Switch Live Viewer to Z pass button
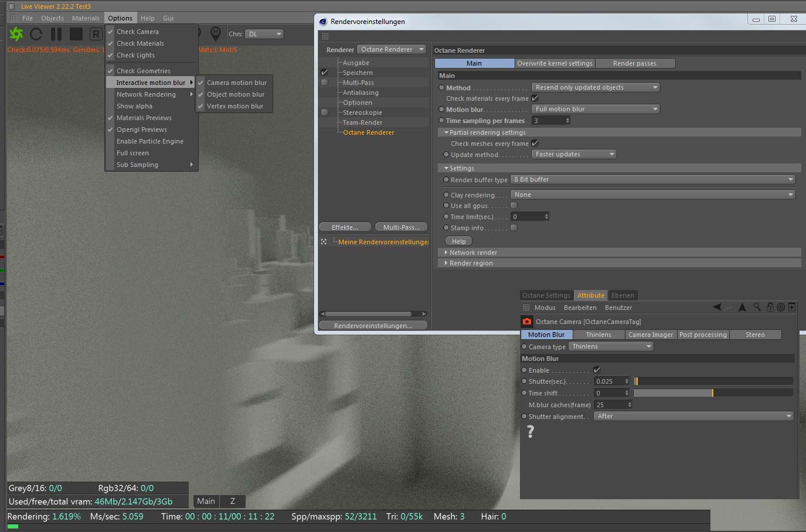This screenshot has width=806, height=532. (x=233, y=501)
